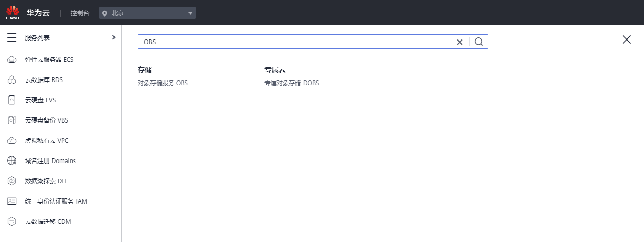Click the globe icon for 域名注册 Domains
This screenshot has height=242, width=644.
(12, 161)
